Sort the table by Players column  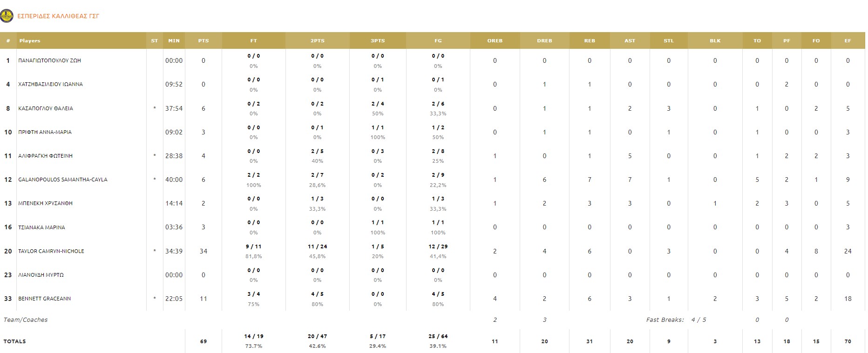[30, 41]
